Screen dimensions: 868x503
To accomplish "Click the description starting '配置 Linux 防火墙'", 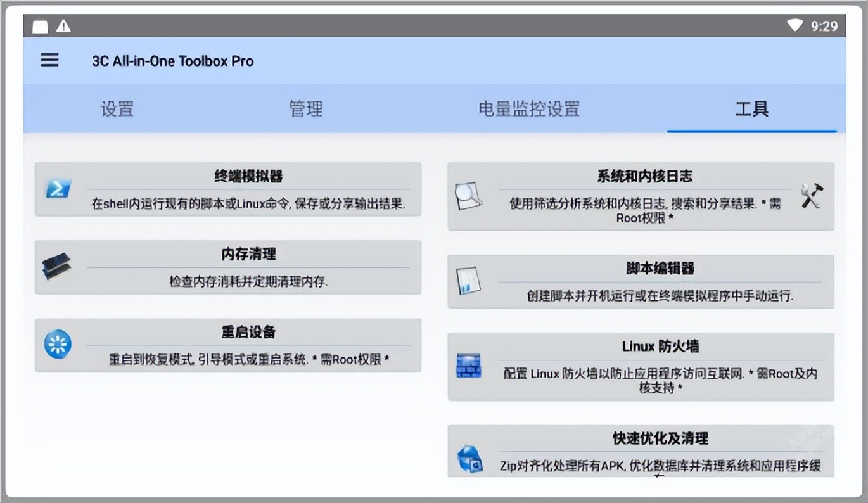I will point(660,381).
